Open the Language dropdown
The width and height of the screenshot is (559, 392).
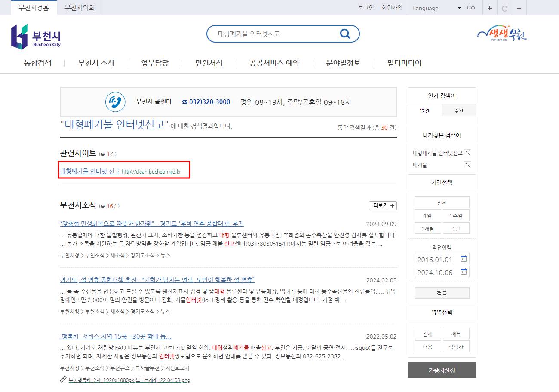(436, 8)
